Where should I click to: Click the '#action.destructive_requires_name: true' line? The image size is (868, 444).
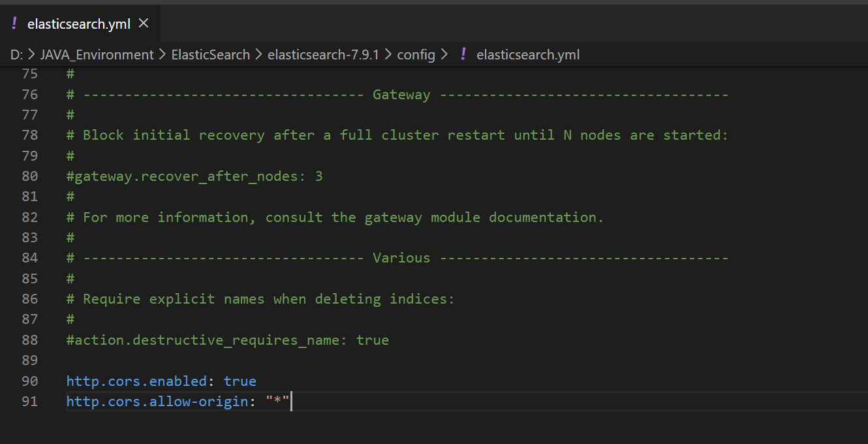coord(228,340)
